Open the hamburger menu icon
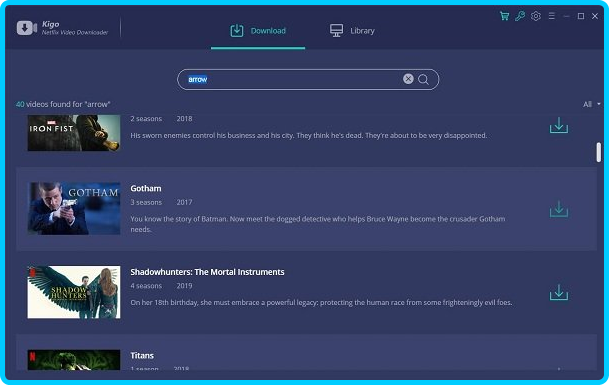609x385 pixels. [x=552, y=16]
